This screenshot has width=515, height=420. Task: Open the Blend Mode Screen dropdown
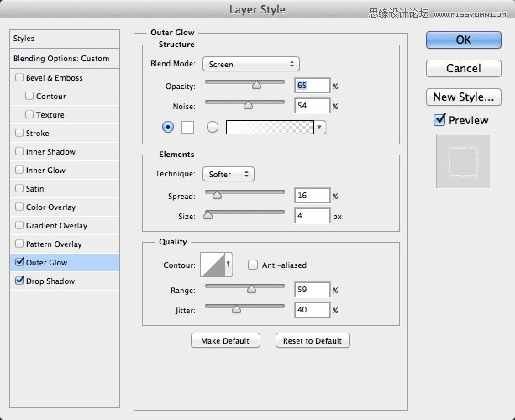pos(250,64)
